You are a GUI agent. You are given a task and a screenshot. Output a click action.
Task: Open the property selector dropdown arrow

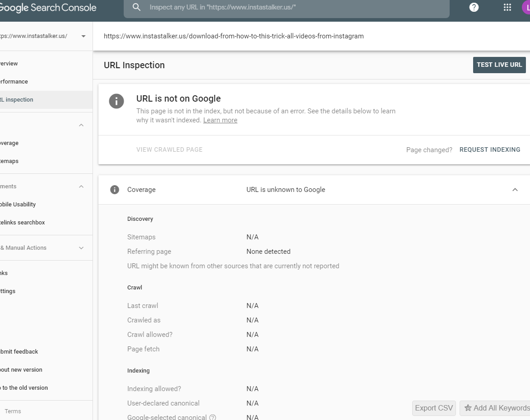click(x=84, y=36)
